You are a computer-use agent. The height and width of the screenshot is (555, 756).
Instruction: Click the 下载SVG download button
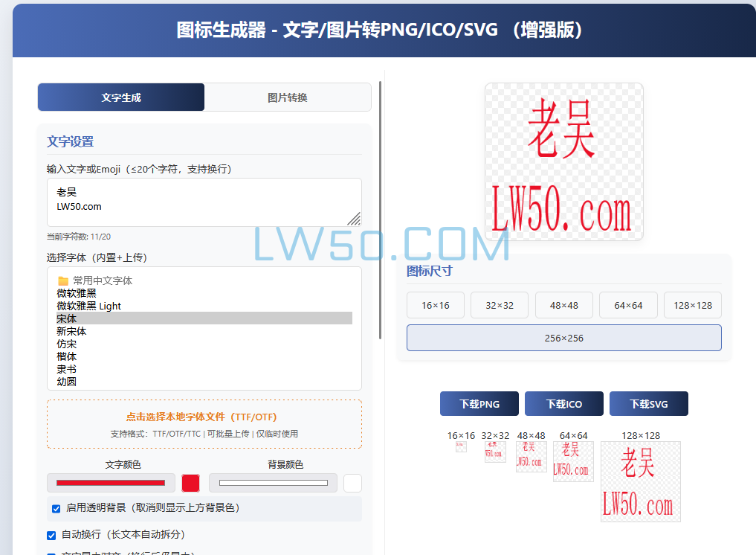coord(648,403)
